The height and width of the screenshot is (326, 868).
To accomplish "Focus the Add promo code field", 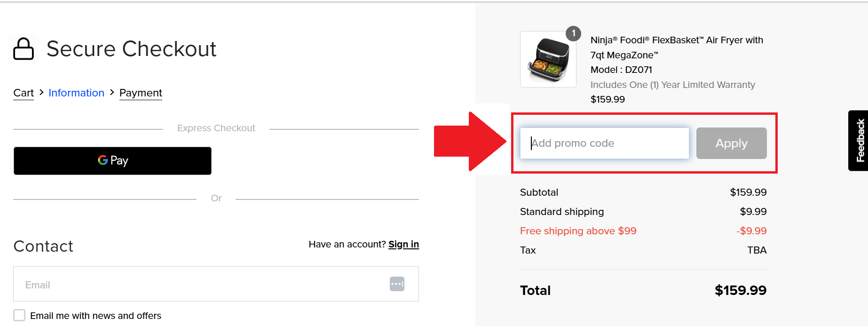I will click(604, 143).
